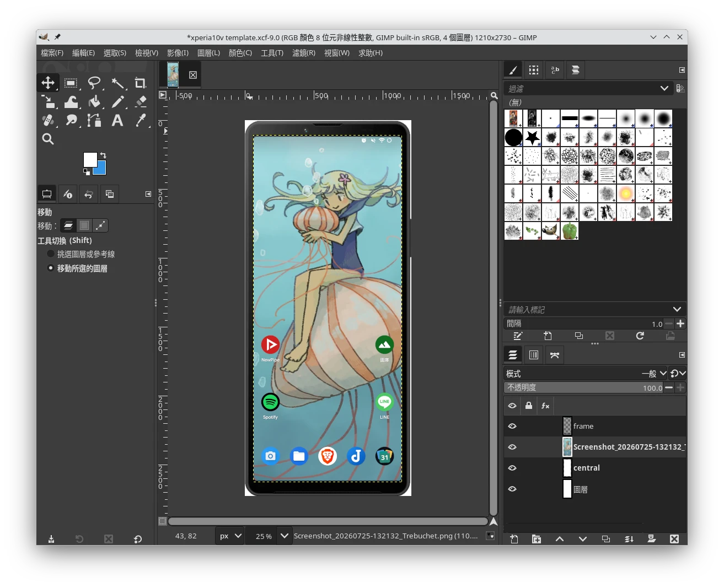This screenshot has width=724, height=588.
Task: Delete the selected layer
Action: [x=674, y=539]
